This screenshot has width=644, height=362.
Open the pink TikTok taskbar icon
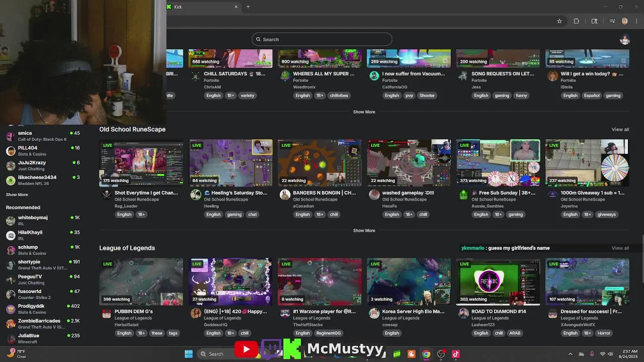(x=456, y=354)
